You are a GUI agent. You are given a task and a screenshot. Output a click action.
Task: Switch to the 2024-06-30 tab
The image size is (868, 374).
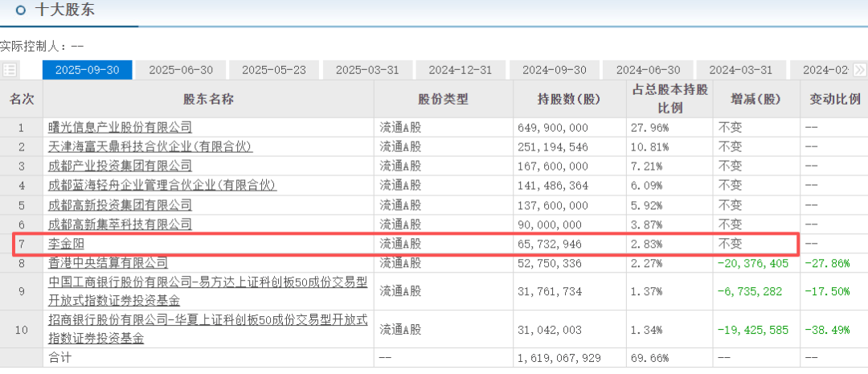(x=648, y=70)
